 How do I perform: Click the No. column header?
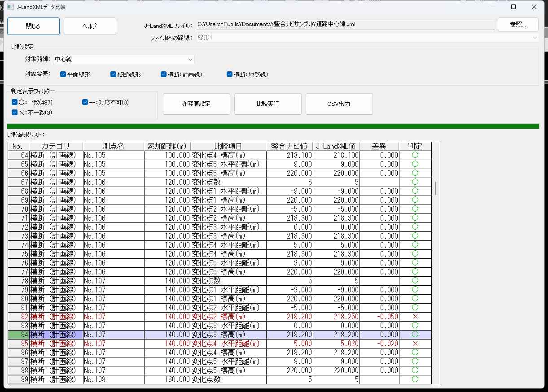(x=18, y=146)
